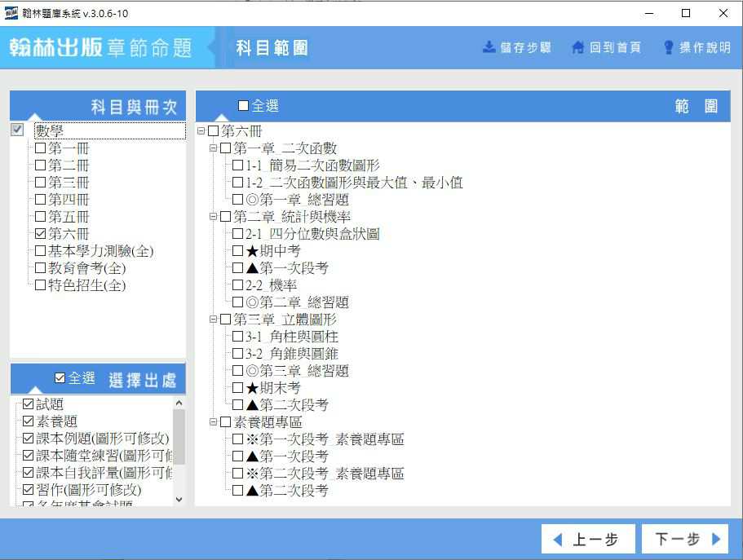Check 特色招生(全) checkbox
Screen dimensions: 743x560
pyautogui.click(x=40, y=284)
